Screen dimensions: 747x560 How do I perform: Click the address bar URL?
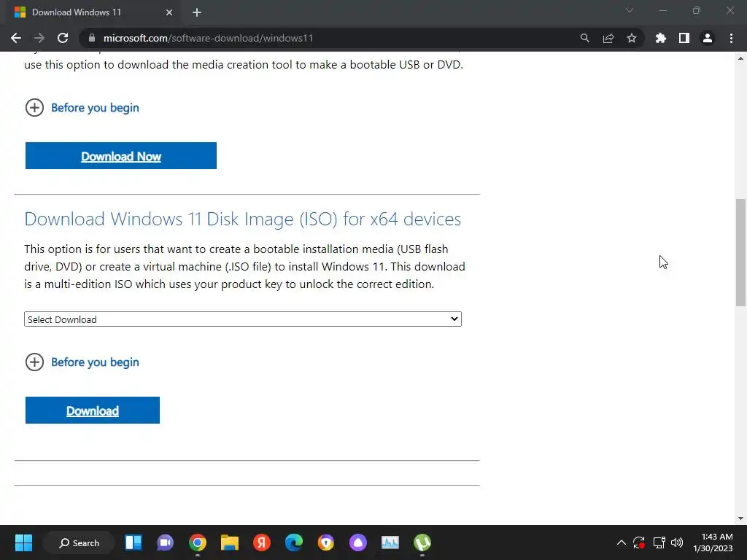[x=208, y=38]
